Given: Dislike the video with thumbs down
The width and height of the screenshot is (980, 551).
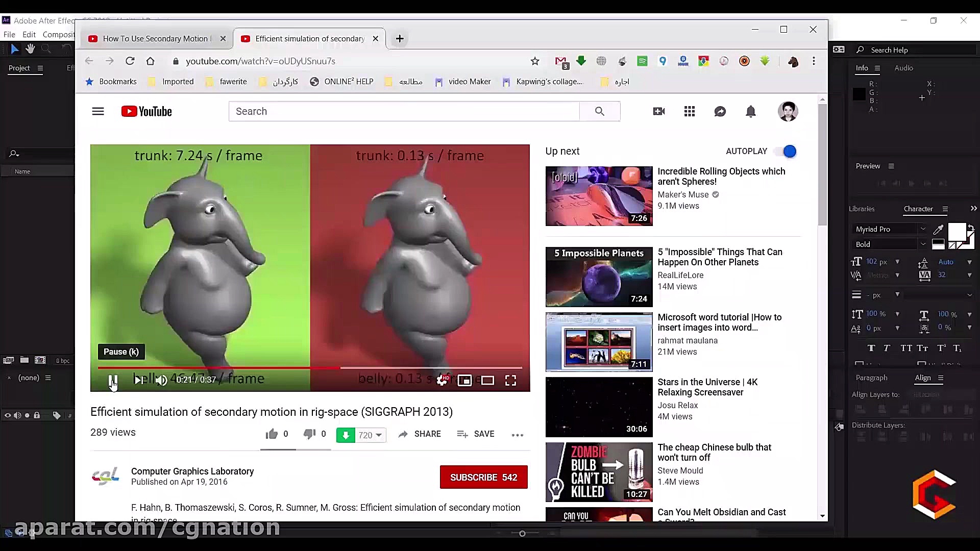Looking at the screenshot, I should click(x=309, y=434).
